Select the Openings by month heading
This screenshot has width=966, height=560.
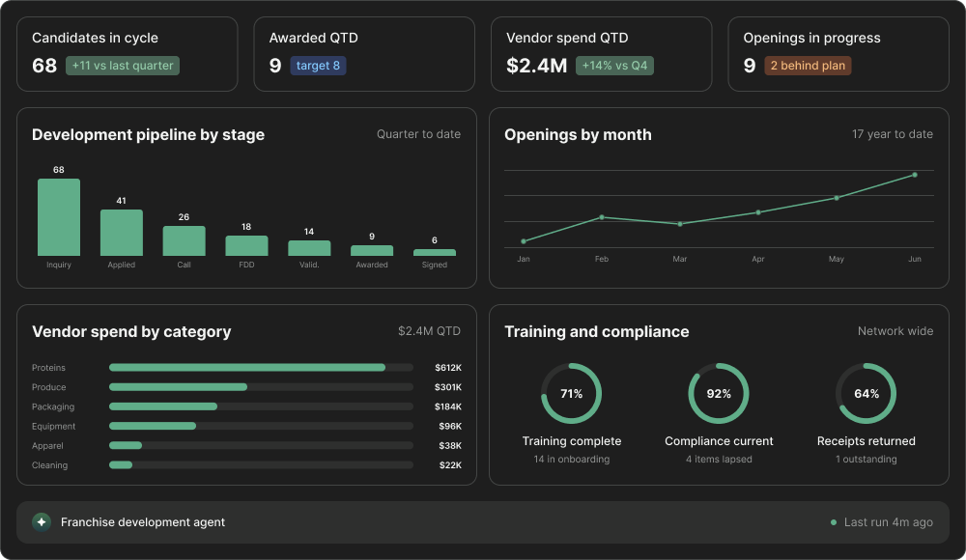point(578,134)
